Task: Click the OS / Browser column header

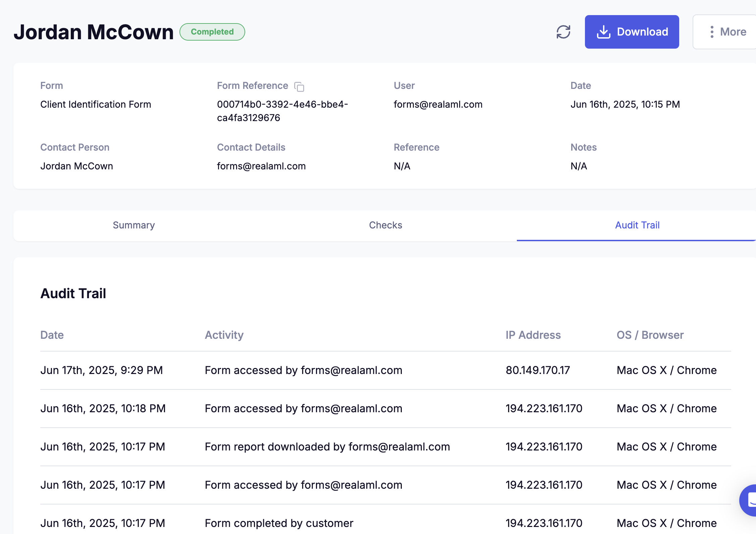Action: pyautogui.click(x=650, y=335)
